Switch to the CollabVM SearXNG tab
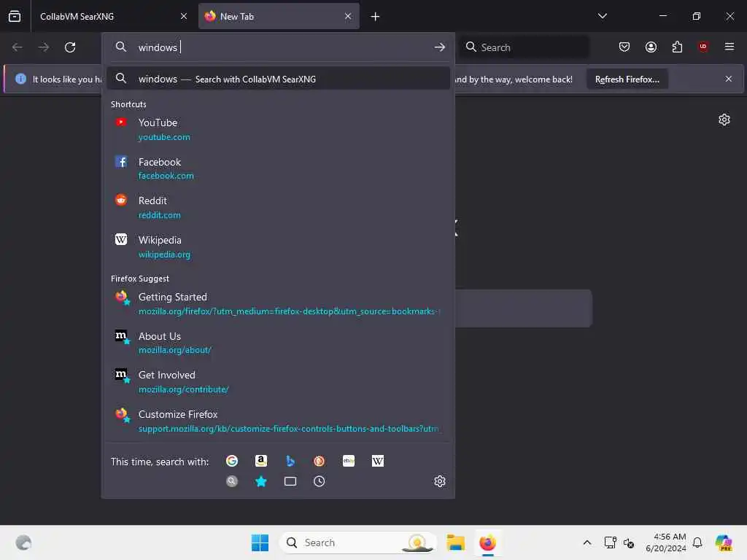Image resolution: width=747 pixels, height=560 pixels. click(113, 17)
